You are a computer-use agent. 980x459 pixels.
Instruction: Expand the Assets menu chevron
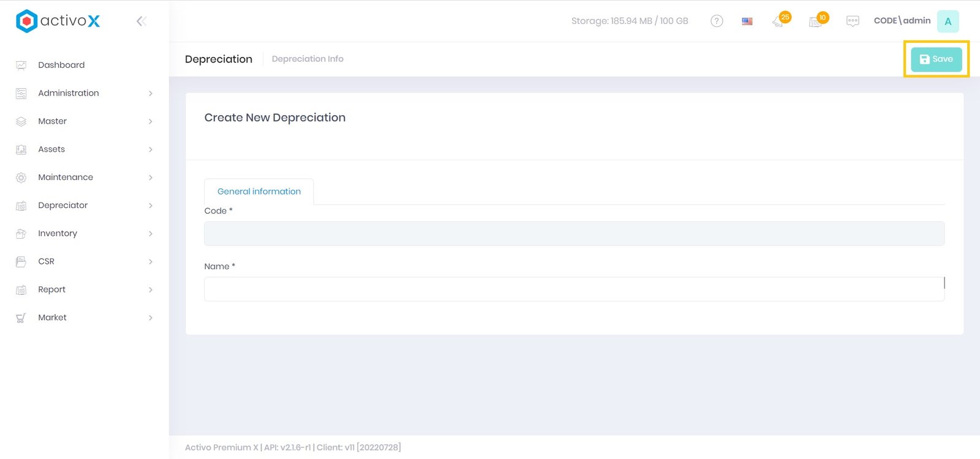(x=151, y=149)
